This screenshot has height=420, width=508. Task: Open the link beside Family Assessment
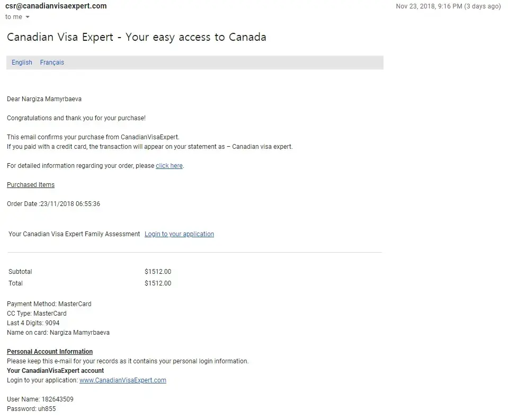[x=179, y=234]
